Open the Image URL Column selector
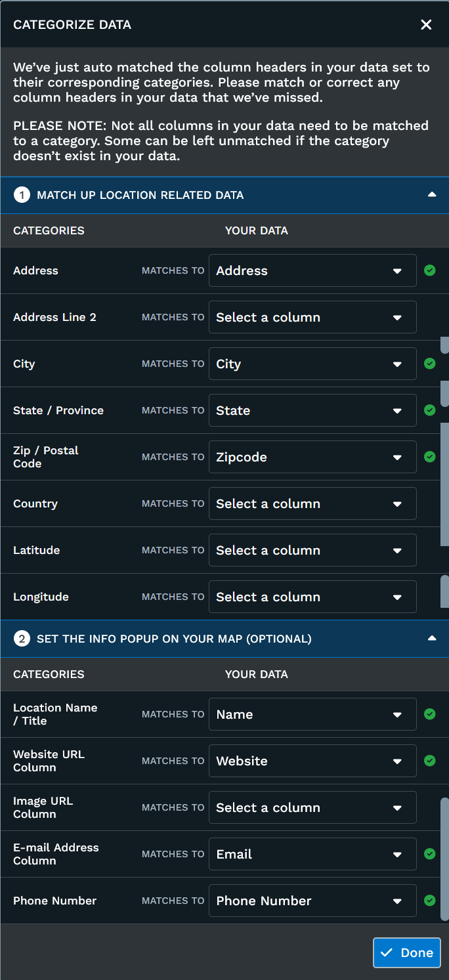 tap(312, 807)
